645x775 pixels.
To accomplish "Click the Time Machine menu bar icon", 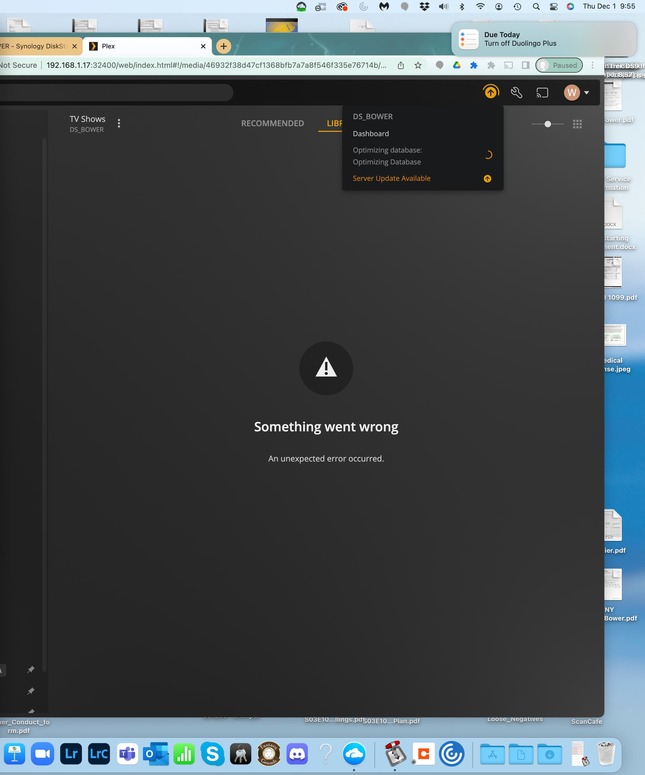I will point(517,6).
